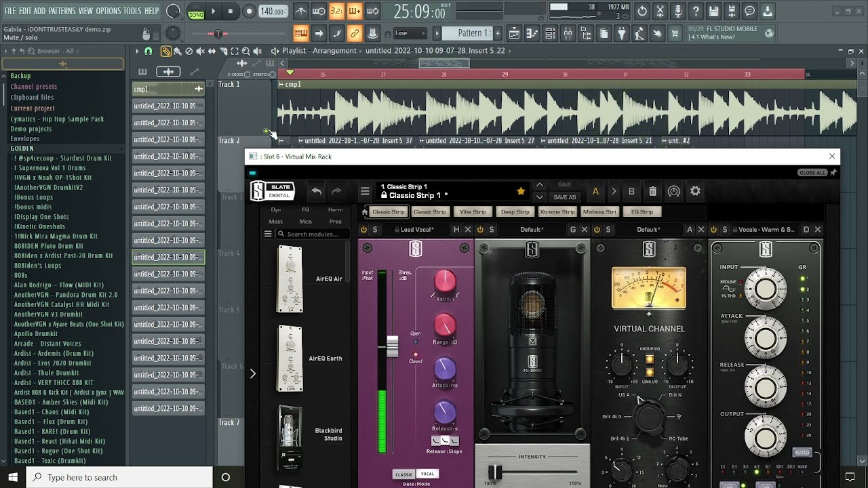This screenshot has width=868, height=488.
Task: Click the tempo value 140.000
Action: 273,12
